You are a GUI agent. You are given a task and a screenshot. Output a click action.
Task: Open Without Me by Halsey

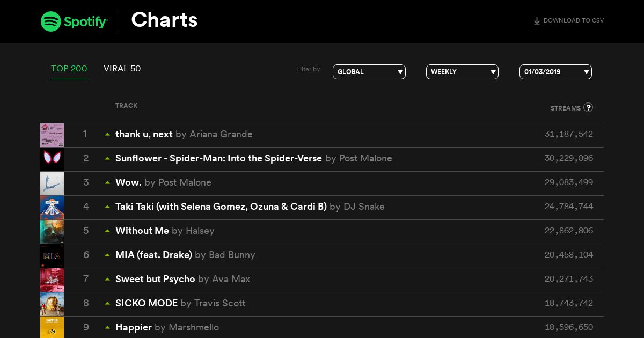165,231
